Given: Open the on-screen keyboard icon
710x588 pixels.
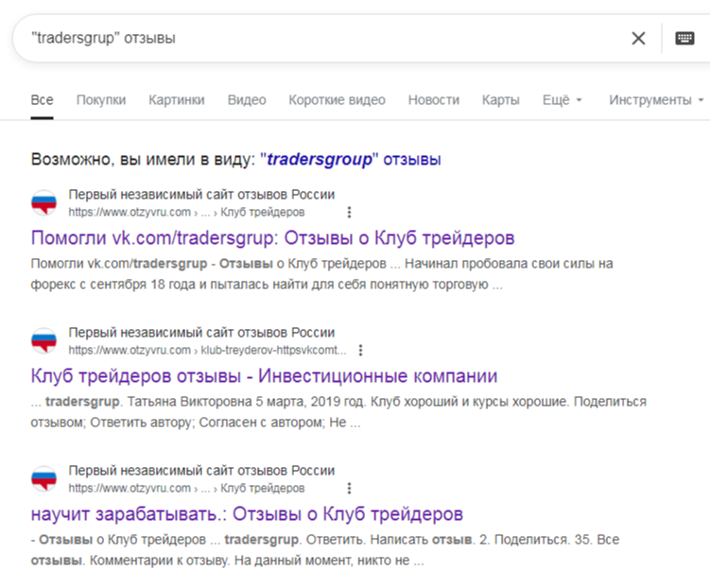Looking at the screenshot, I should tap(684, 39).
